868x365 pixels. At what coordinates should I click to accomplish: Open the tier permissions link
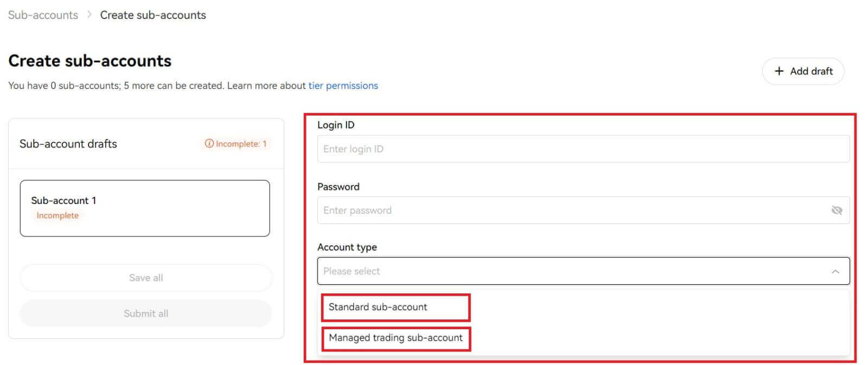(x=343, y=85)
